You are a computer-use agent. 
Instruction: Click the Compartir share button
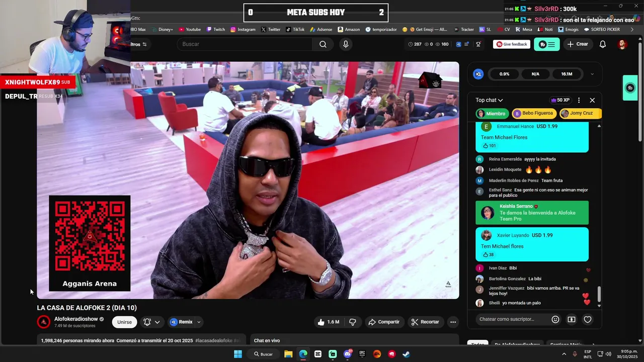point(384,322)
